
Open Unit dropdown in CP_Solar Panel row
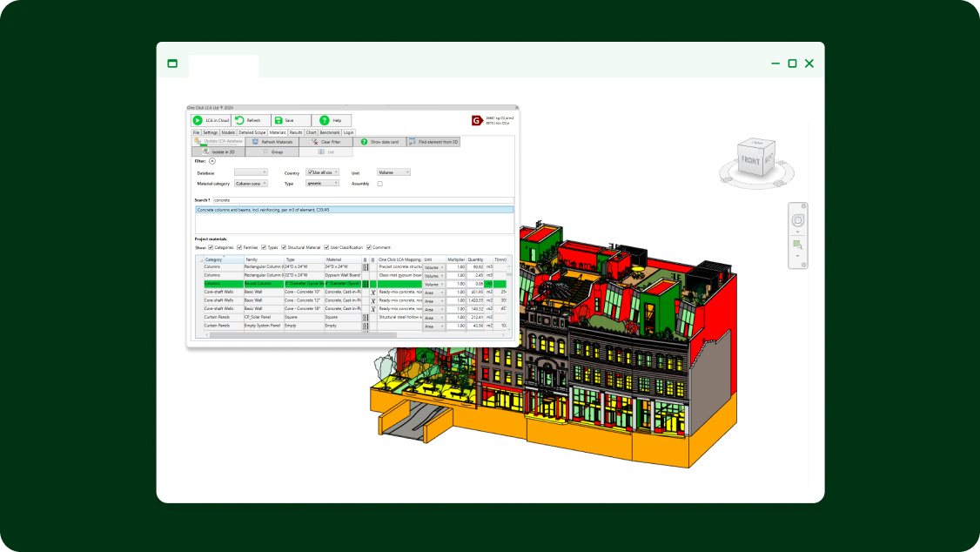[434, 318]
